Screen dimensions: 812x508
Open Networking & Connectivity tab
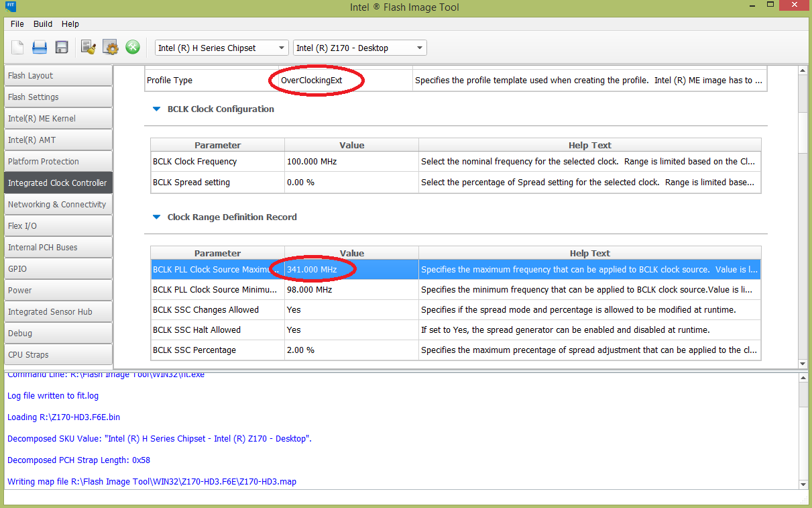pyautogui.click(x=58, y=205)
